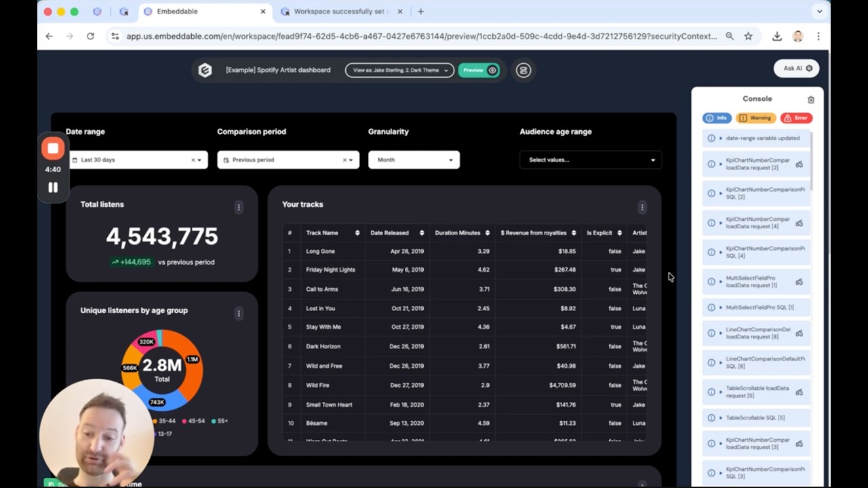Sort the table by Revenue from royalties
Screen dimensions: 868x488
(574, 233)
